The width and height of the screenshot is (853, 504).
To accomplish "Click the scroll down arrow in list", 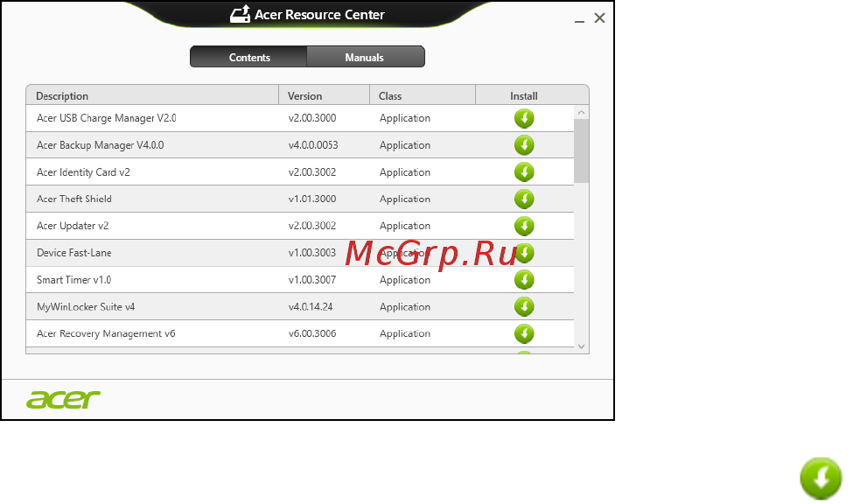I will point(581,346).
